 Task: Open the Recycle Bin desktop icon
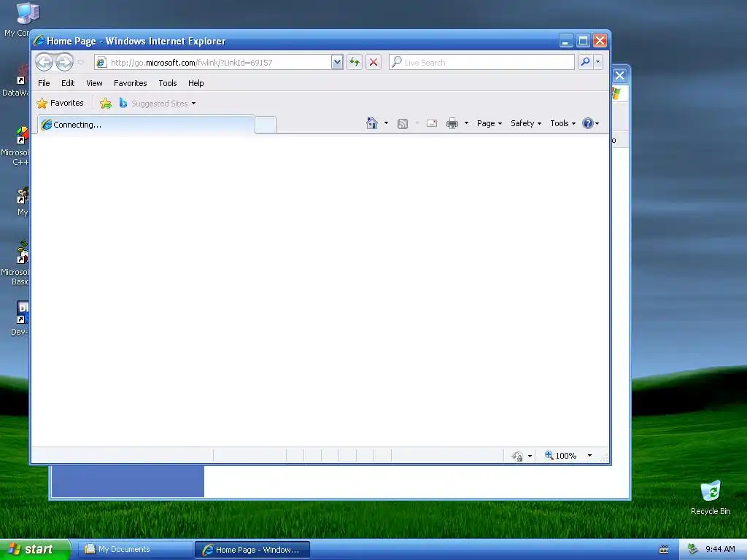(x=711, y=497)
